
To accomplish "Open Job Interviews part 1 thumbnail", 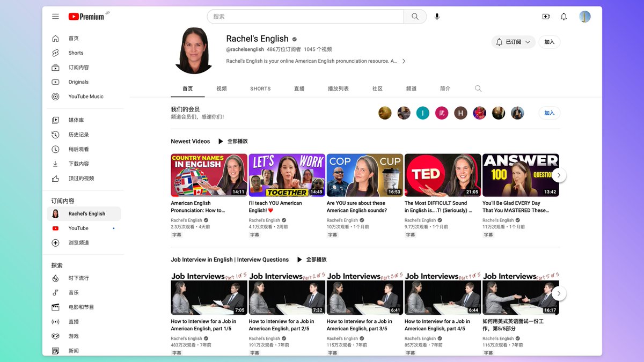I will 209,293.
